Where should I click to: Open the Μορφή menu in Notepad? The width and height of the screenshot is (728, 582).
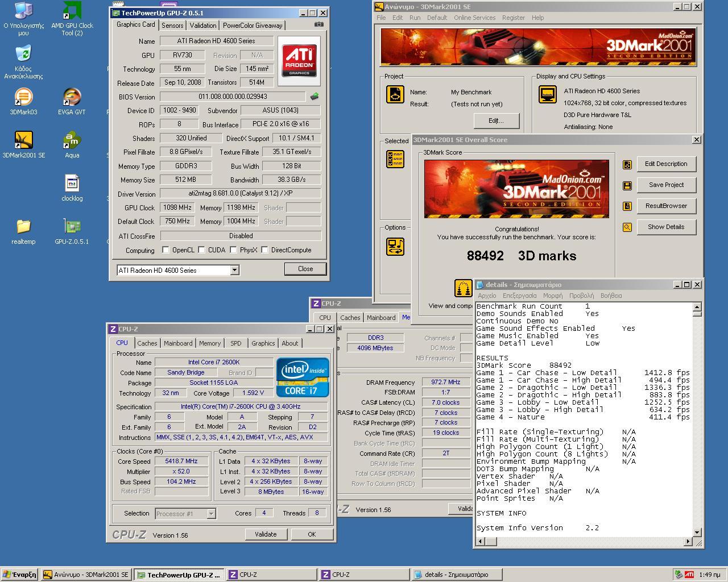(553, 296)
